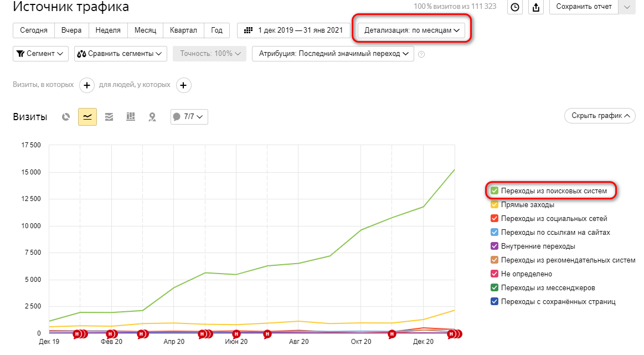The width and height of the screenshot is (644, 355).
Task: Click the Визиты metric heading
Action: 30,117
